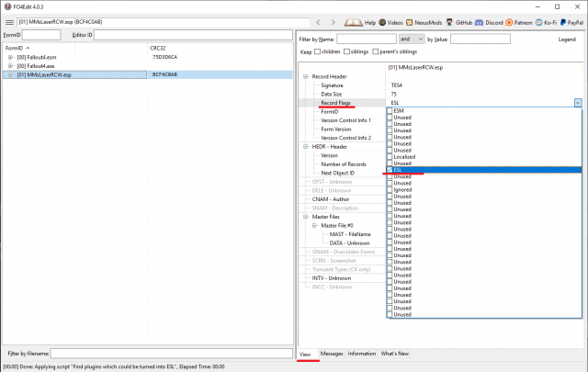588x372 pixels.
Task: Open the What's New tab
Action: point(395,353)
